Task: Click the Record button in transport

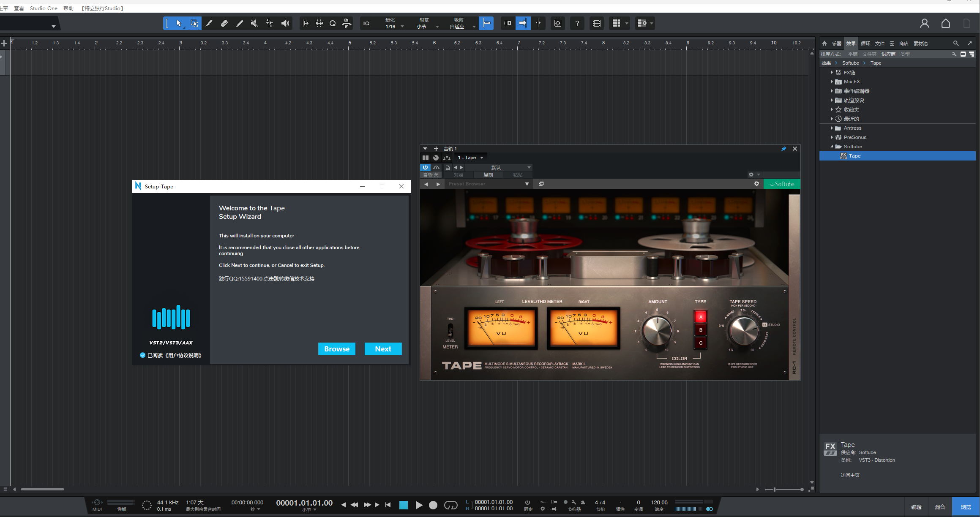Action: coord(433,505)
